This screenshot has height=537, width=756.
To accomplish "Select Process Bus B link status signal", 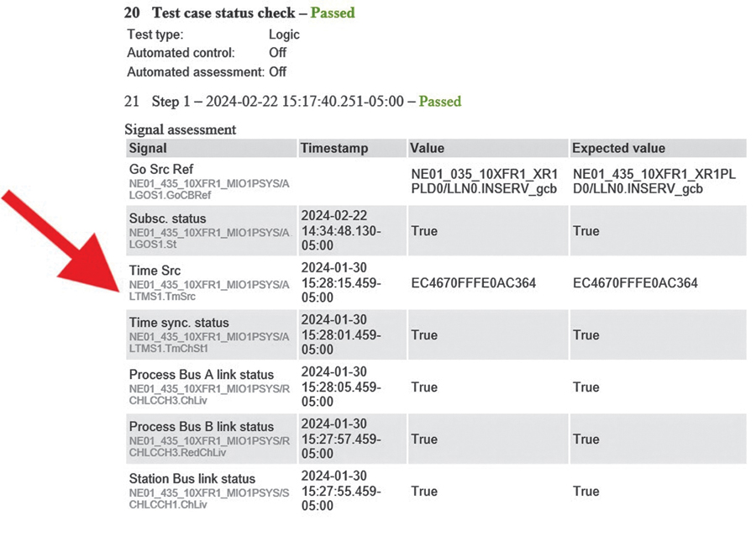I will pyautogui.click(x=202, y=427).
